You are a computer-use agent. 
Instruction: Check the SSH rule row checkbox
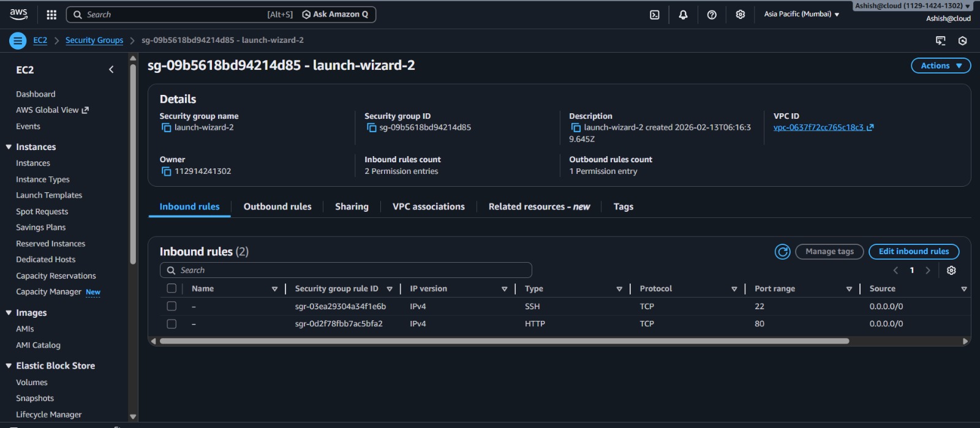171,306
